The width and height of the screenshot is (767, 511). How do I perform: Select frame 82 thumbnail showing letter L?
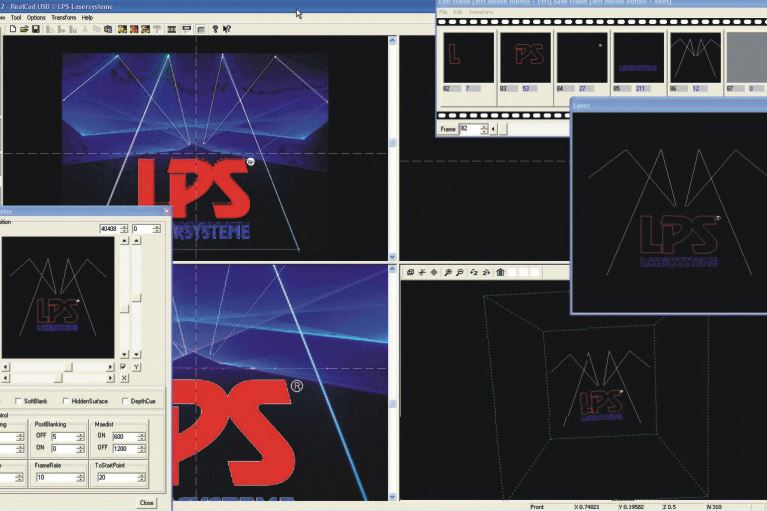[x=469, y=58]
